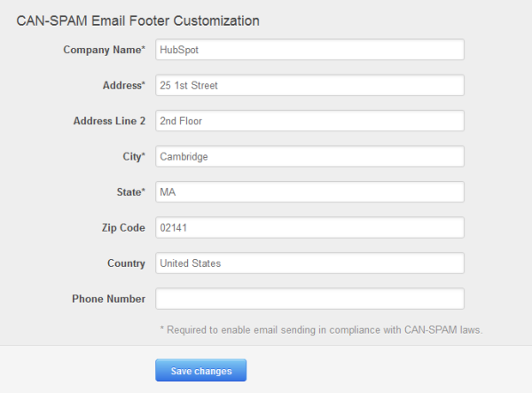Select the Address Line 2 label
This screenshot has height=393, width=532.
[108, 121]
